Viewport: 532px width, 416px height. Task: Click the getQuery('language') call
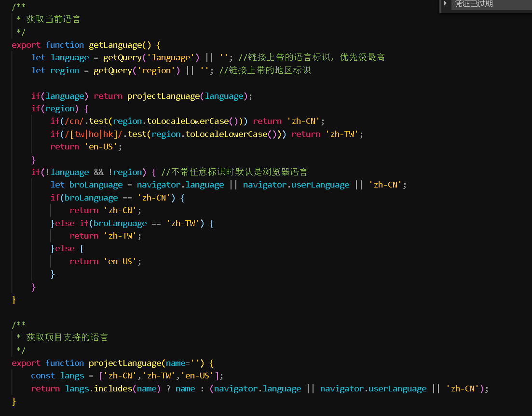coord(151,58)
